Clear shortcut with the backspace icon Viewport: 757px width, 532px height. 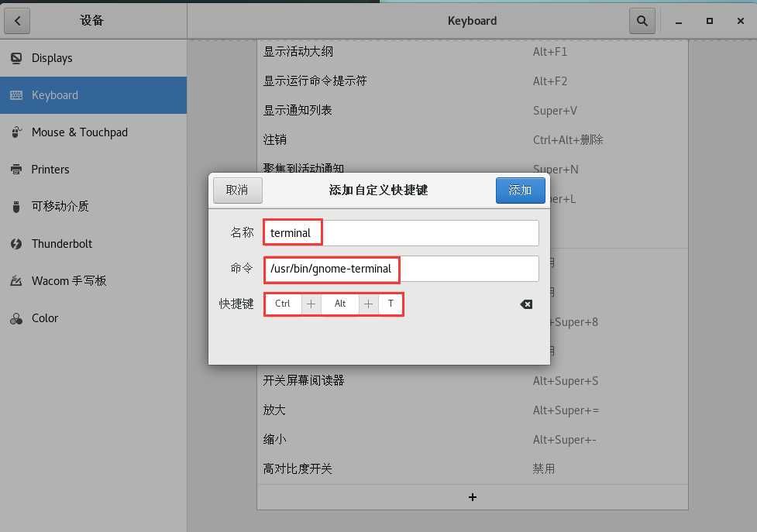[526, 304]
